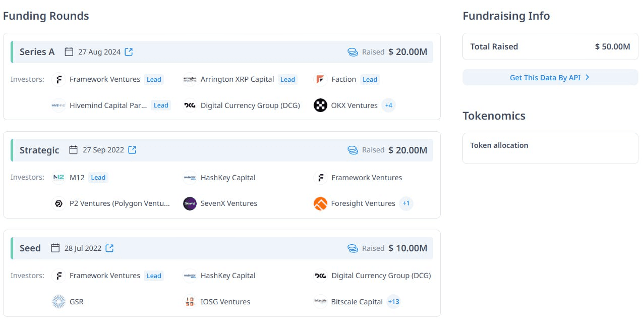Click the OKX Ventures logo
The height and width of the screenshot is (323, 644).
click(320, 105)
